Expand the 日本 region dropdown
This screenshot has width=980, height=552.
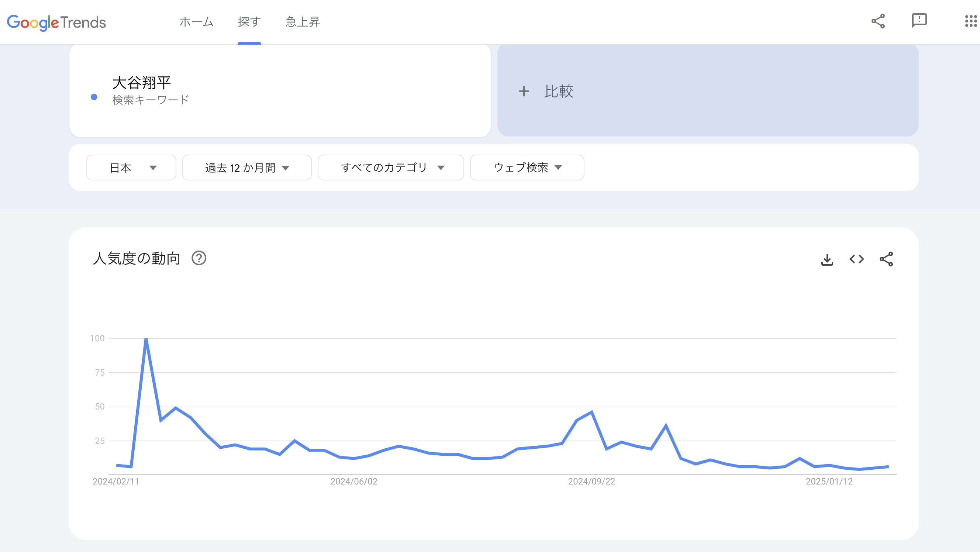pos(131,168)
